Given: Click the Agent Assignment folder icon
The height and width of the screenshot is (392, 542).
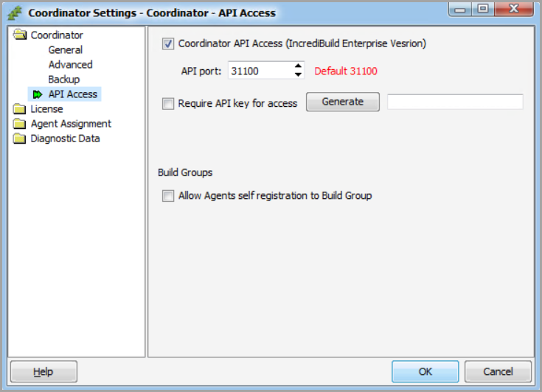Looking at the screenshot, I should 19,124.
